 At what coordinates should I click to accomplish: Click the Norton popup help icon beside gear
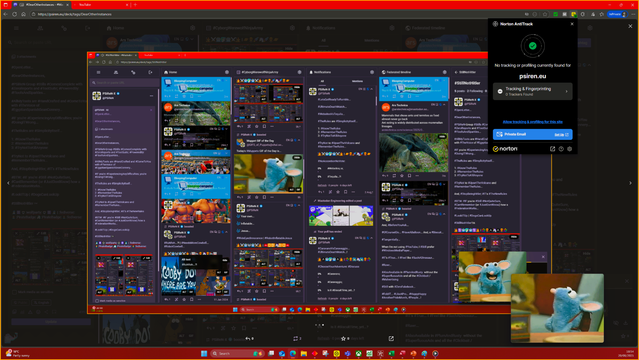point(561,149)
